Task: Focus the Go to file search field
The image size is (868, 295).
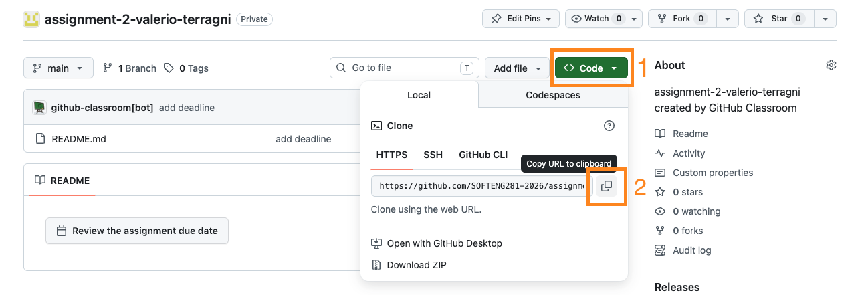Action: [x=404, y=68]
